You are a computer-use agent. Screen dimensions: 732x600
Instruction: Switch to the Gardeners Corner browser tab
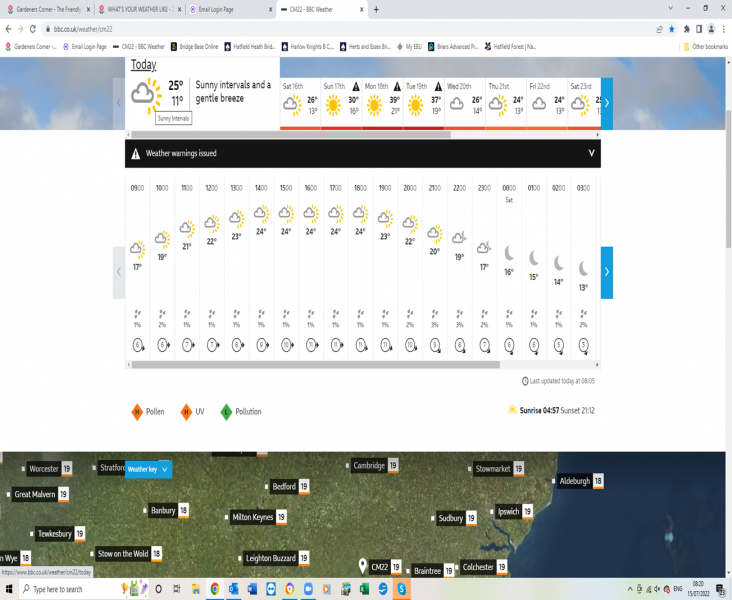(x=48, y=9)
